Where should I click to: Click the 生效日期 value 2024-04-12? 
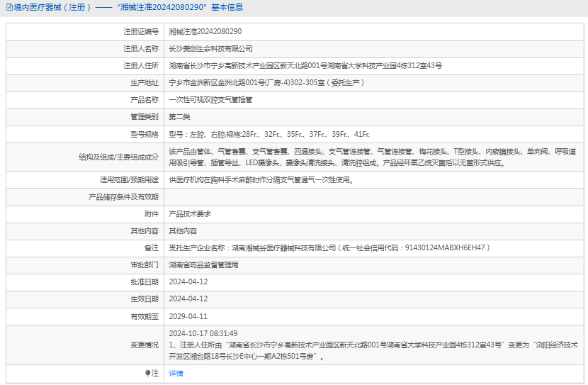tap(188, 299)
